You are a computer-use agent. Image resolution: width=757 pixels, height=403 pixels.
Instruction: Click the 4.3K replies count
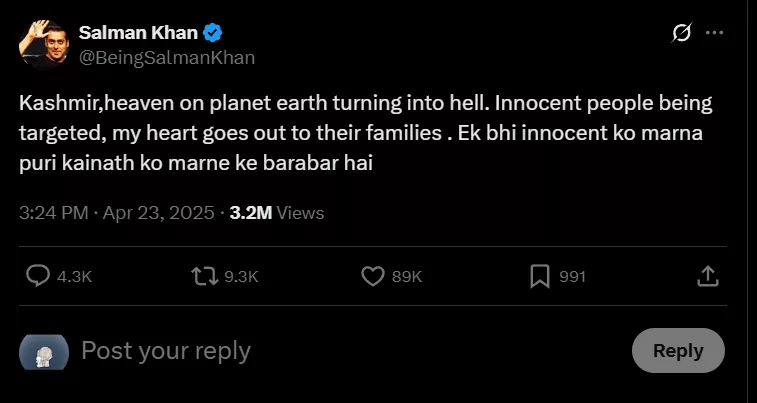(x=75, y=277)
